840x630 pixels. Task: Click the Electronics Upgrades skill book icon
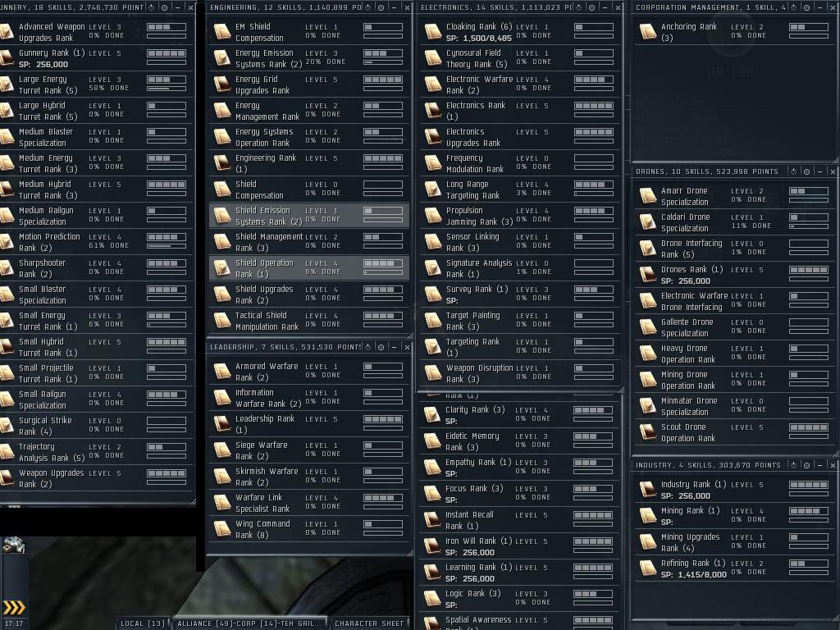pyautogui.click(x=433, y=137)
